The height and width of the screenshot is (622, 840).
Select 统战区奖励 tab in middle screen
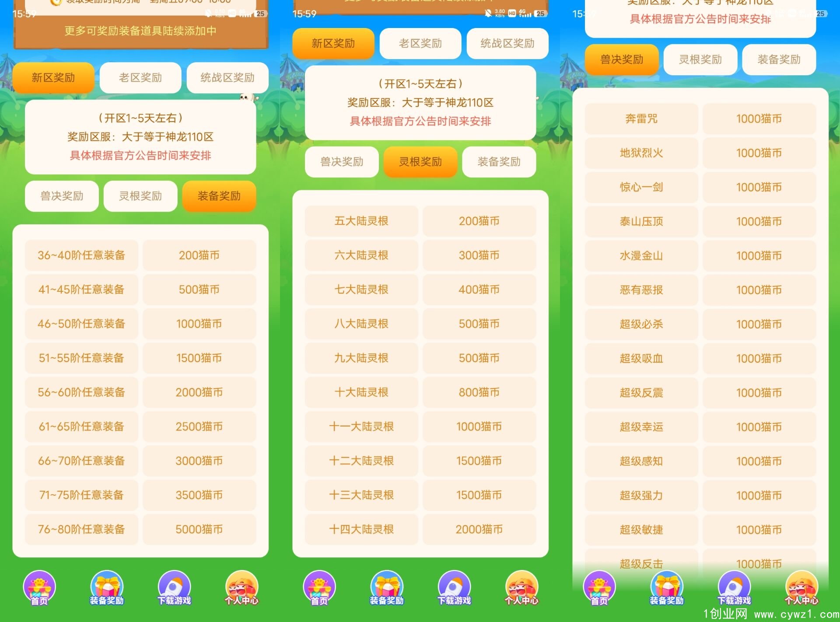[x=507, y=43]
